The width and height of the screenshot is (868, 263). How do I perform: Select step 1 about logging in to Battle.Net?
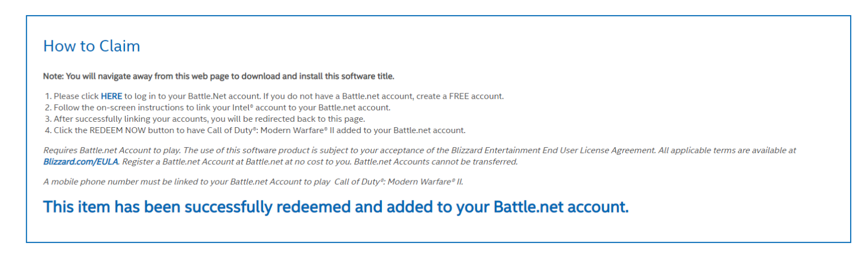pyautogui.click(x=275, y=96)
